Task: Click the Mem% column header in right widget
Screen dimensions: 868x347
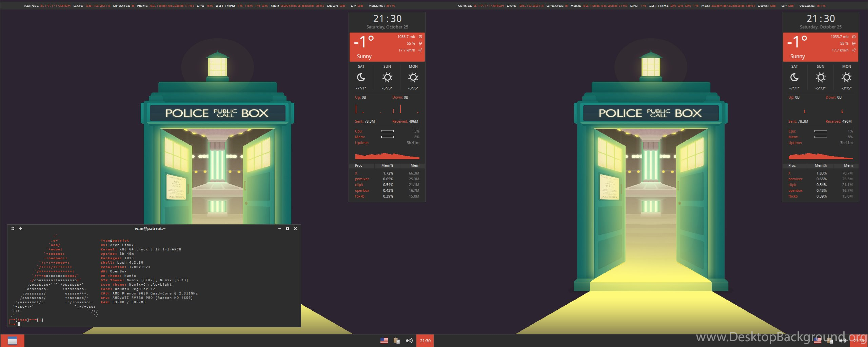Action: [x=821, y=165]
